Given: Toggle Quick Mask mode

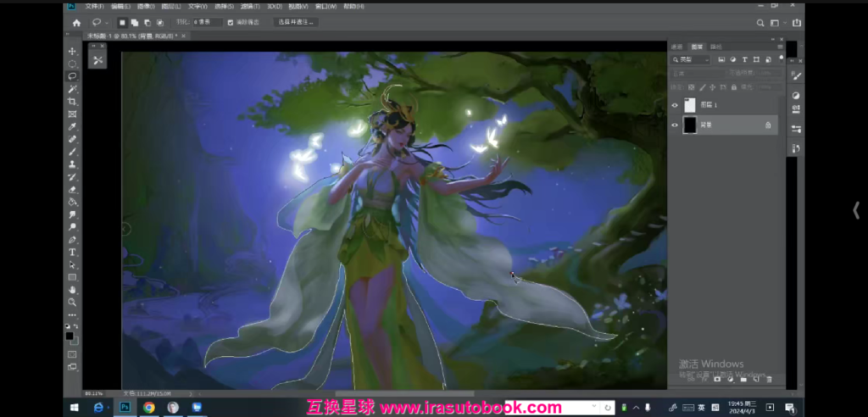Looking at the screenshot, I should tap(72, 354).
